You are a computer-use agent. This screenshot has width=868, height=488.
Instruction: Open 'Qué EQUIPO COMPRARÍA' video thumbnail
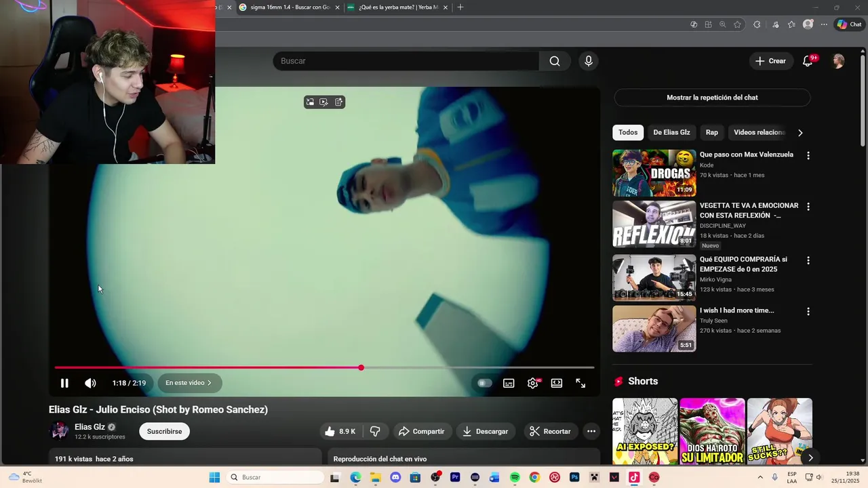654,278
